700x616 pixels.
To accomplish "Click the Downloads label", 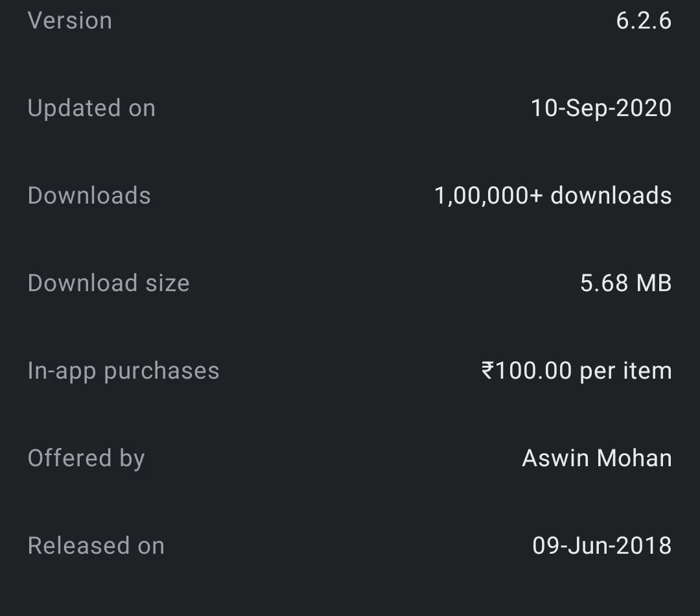I will click(x=89, y=196).
